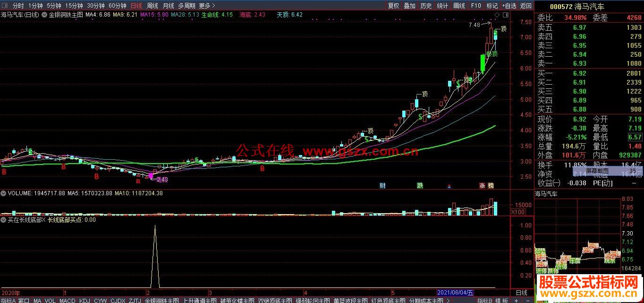Open 历史 history function
Viewport: 644px width, 303px height.
pyautogui.click(x=426, y=6)
